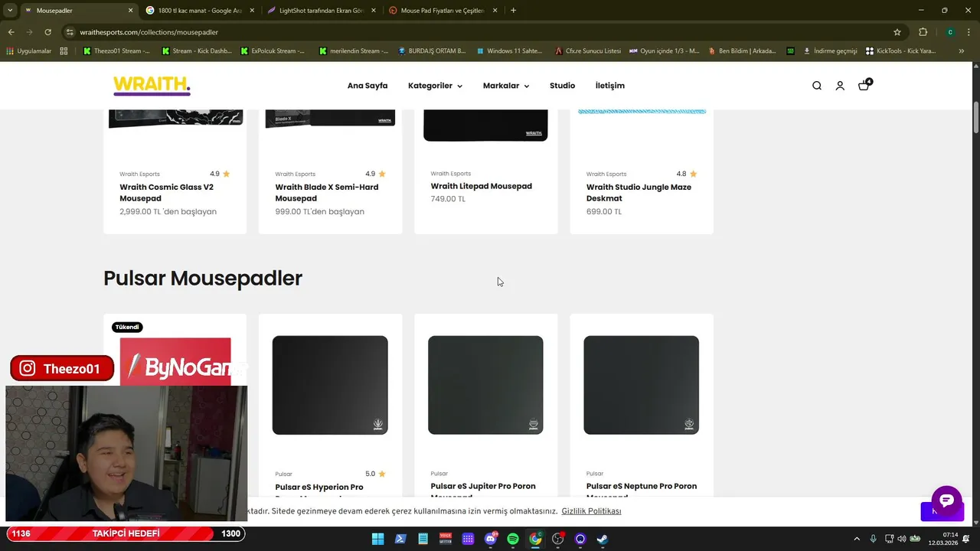Open the shopping cart icon

[864, 85]
